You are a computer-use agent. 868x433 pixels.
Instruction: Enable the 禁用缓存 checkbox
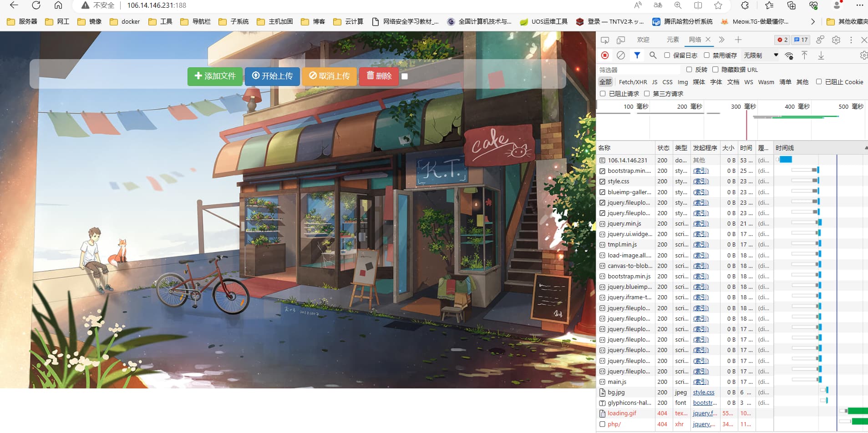click(706, 55)
